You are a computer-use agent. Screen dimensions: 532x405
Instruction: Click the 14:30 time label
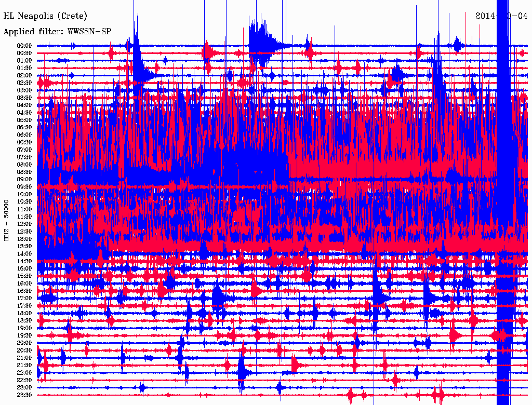point(24,262)
